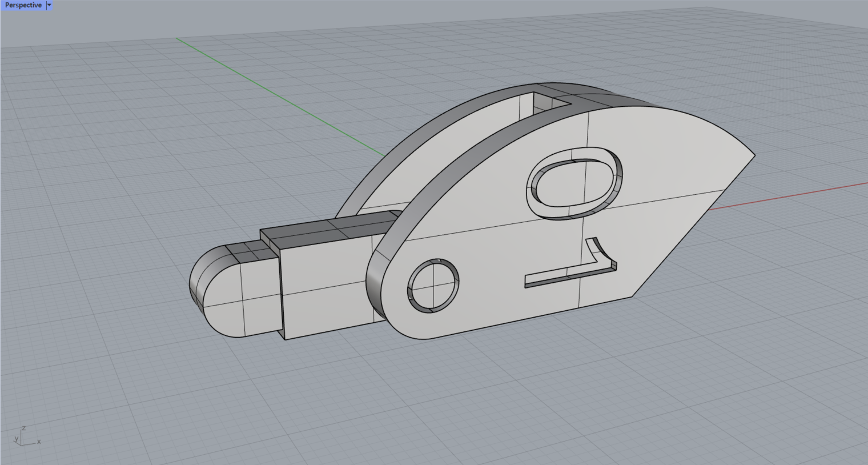
Task: Click the Perspective viewport title label
Action: 23,5
